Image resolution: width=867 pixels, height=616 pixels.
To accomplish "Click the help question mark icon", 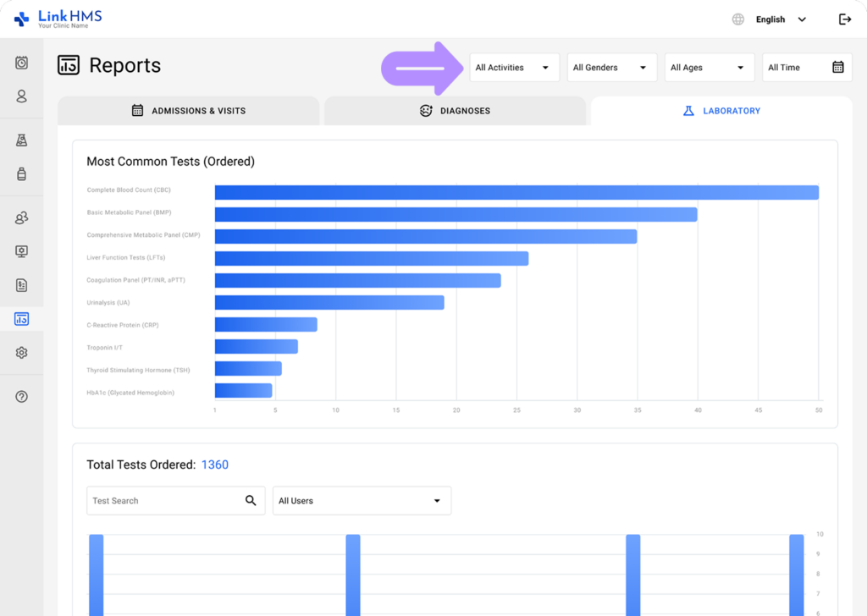I will 21,397.
